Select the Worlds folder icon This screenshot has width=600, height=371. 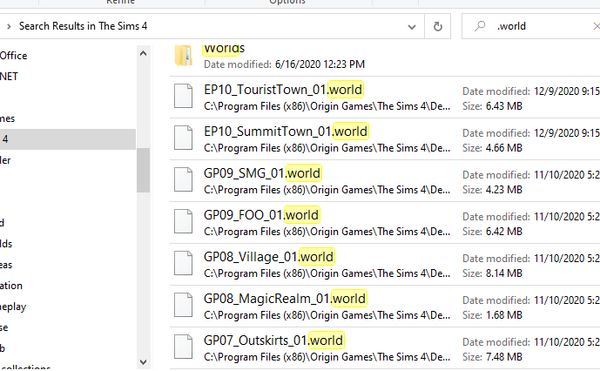click(x=184, y=56)
